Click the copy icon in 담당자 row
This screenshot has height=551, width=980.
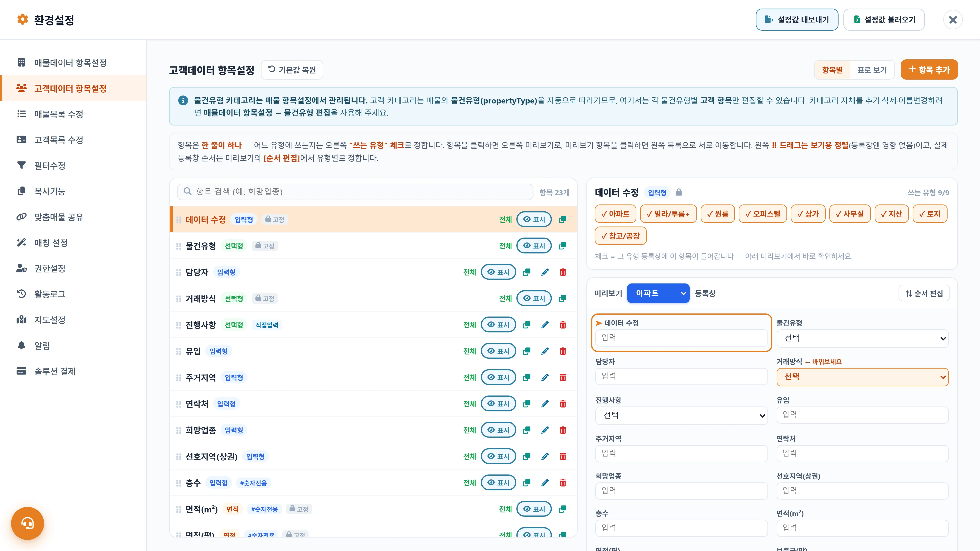pyautogui.click(x=527, y=272)
